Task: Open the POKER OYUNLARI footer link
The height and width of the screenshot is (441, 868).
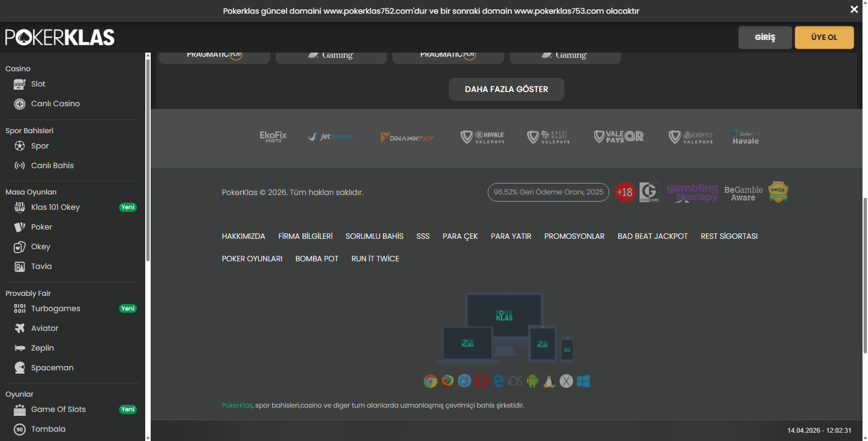Action: [252, 259]
